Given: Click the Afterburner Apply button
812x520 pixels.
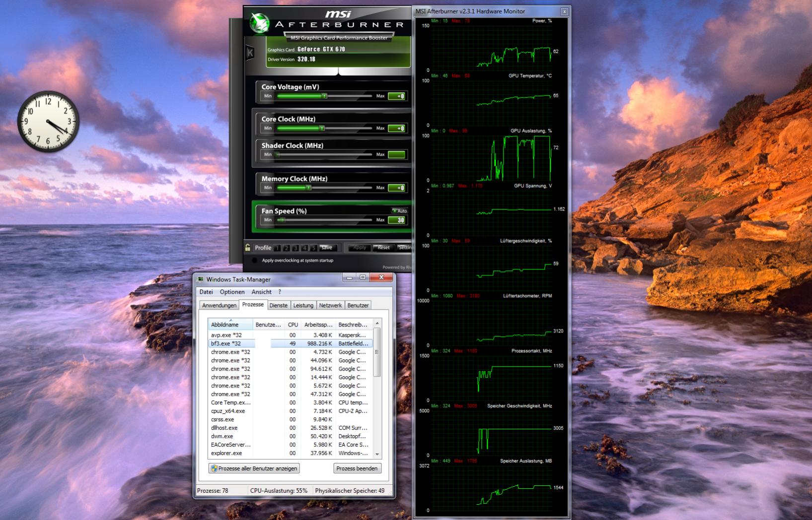Looking at the screenshot, I should pos(360,248).
